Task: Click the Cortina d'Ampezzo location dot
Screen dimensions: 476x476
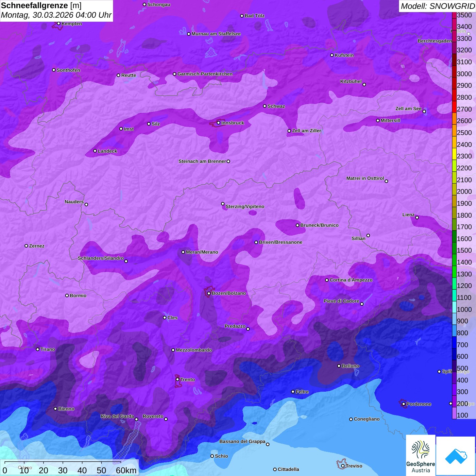Action: [x=327, y=280]
